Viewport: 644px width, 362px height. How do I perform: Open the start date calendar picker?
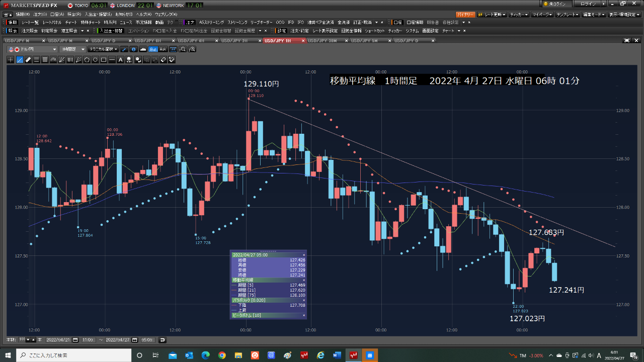(75, 340)
